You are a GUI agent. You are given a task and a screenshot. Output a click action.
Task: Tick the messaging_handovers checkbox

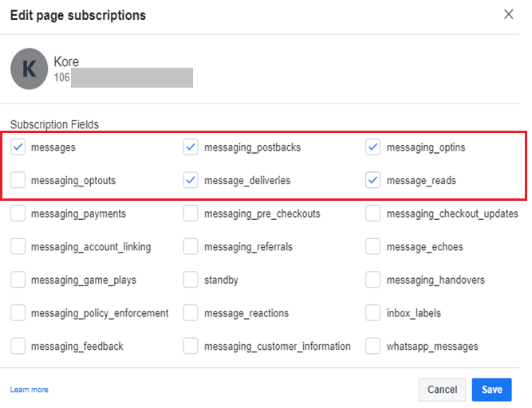click(373, 280)
